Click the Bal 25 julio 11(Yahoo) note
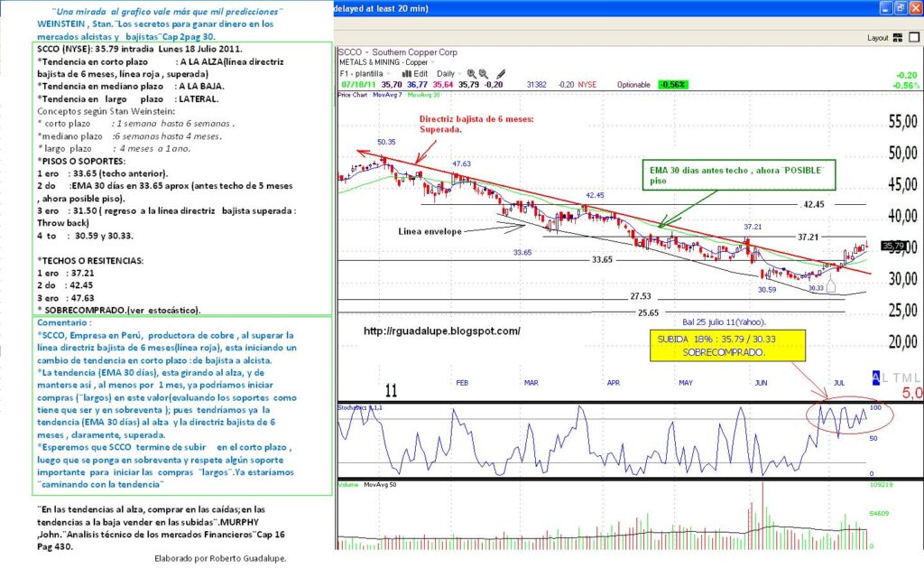The image size is (924, 578). 725,322
